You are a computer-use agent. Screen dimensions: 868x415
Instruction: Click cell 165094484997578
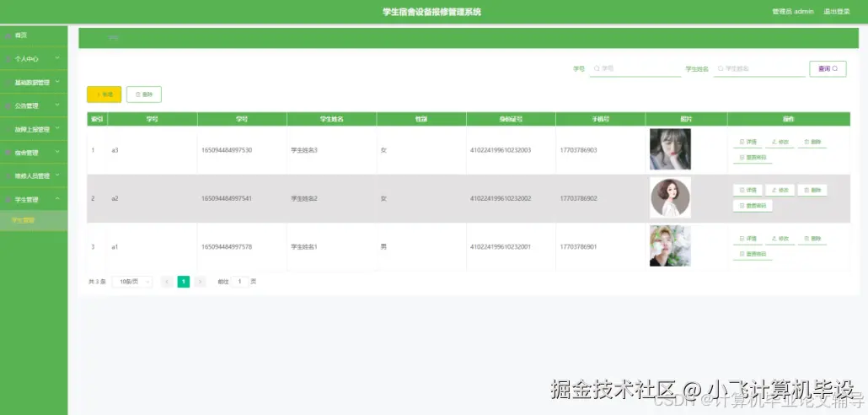point(227,246)
